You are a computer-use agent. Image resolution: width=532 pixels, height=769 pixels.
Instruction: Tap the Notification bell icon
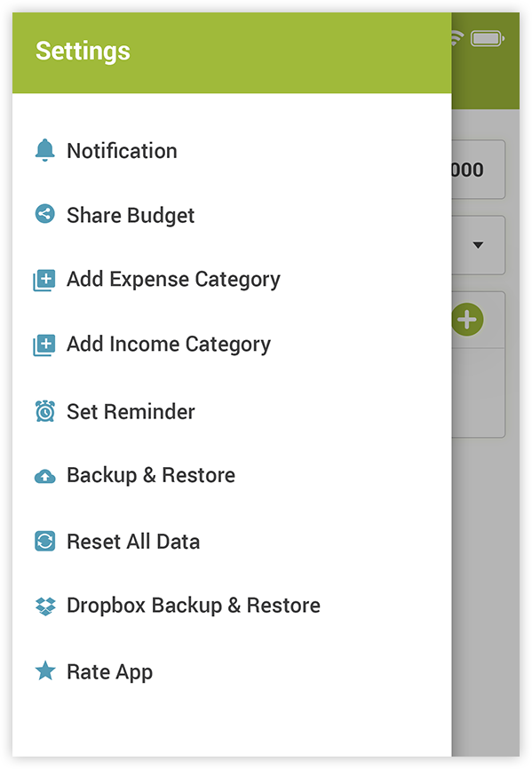coord(44,150)
